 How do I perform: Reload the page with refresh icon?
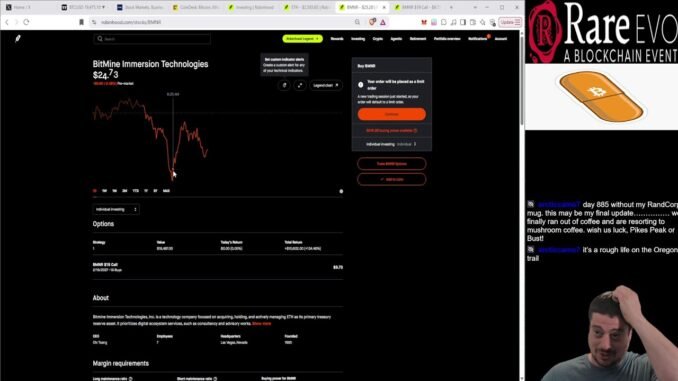click(x=26, y=22)
